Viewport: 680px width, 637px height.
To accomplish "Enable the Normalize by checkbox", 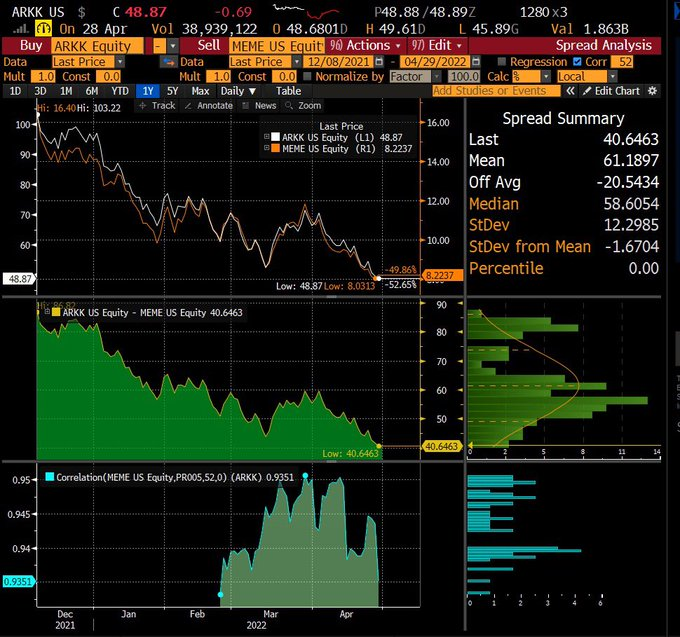I will coord(307,76).
